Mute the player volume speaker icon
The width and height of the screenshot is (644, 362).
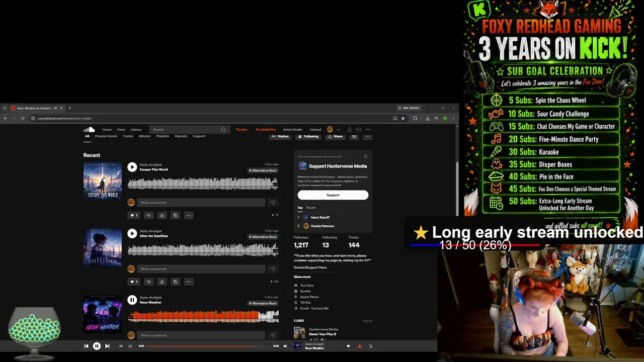click(x=285, y=346)
